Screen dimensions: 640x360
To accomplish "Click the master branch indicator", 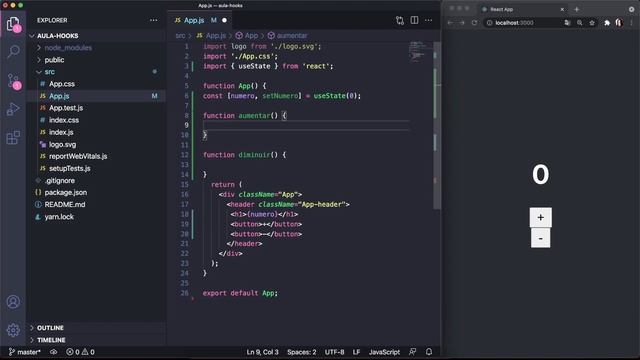I will click(x=24, y=352).
